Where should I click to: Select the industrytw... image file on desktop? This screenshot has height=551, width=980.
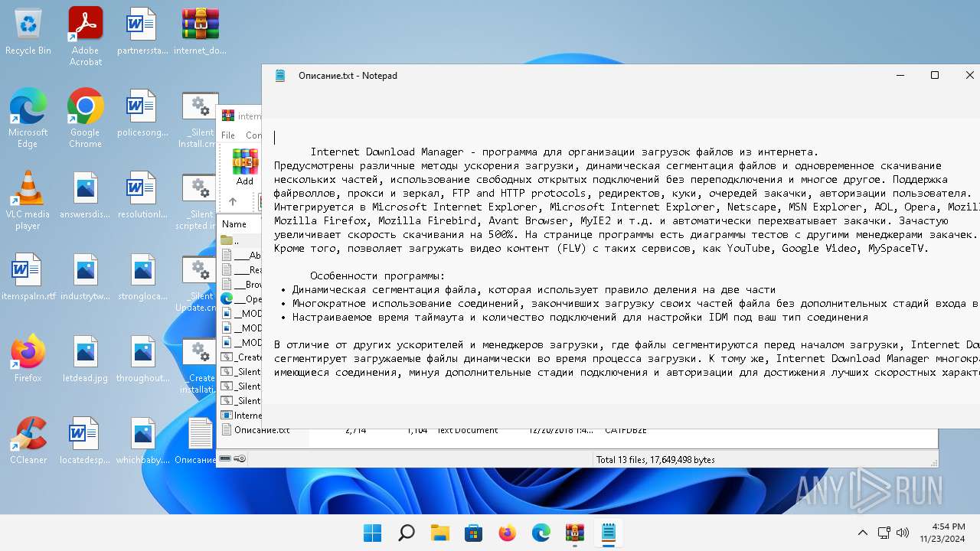(x=86, y=277)
